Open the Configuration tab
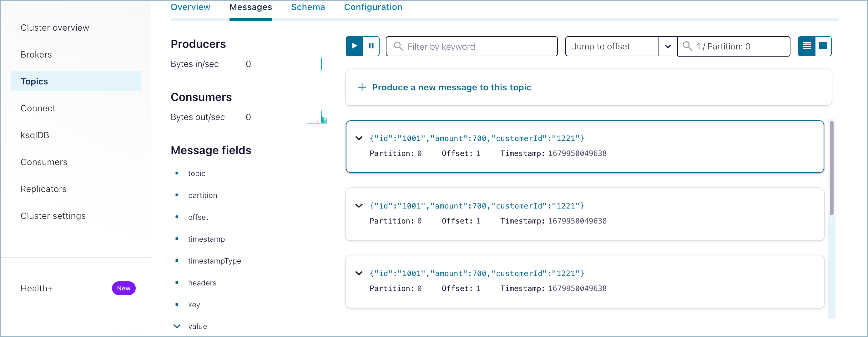 coord(373,7)
